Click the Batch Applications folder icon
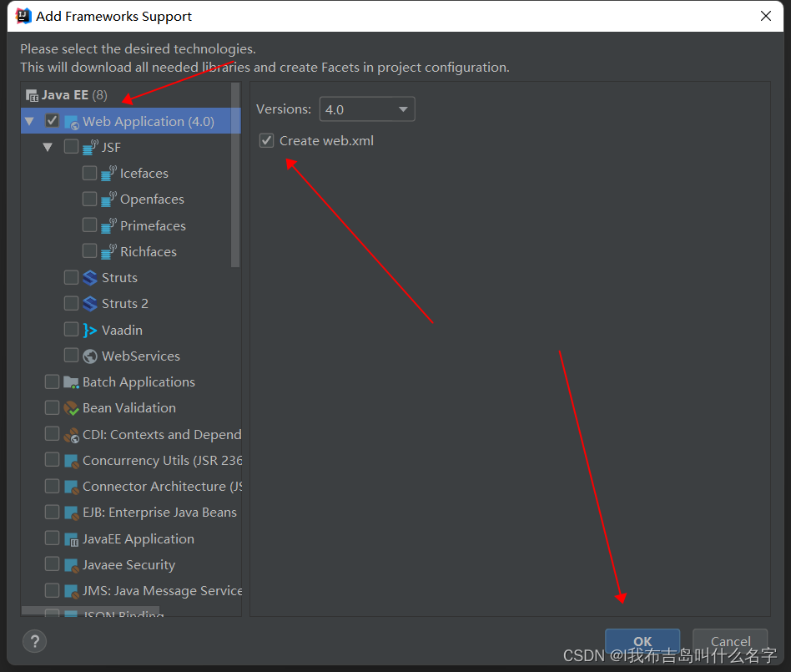Screen dimensions: 791x672 (71, 382)
